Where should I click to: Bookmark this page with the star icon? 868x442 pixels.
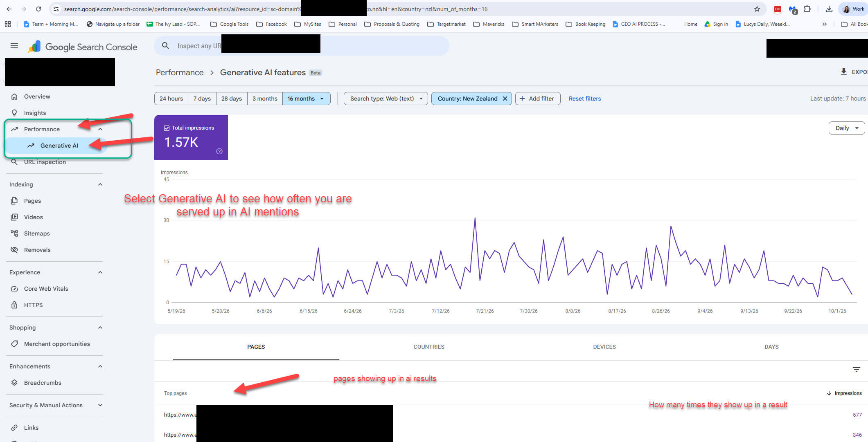(757, 9)
